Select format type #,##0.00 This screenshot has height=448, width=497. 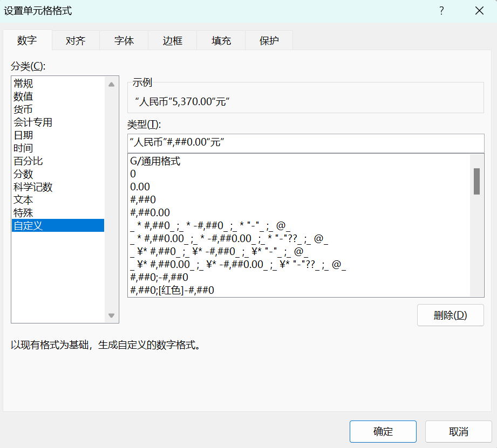point(299,212)
